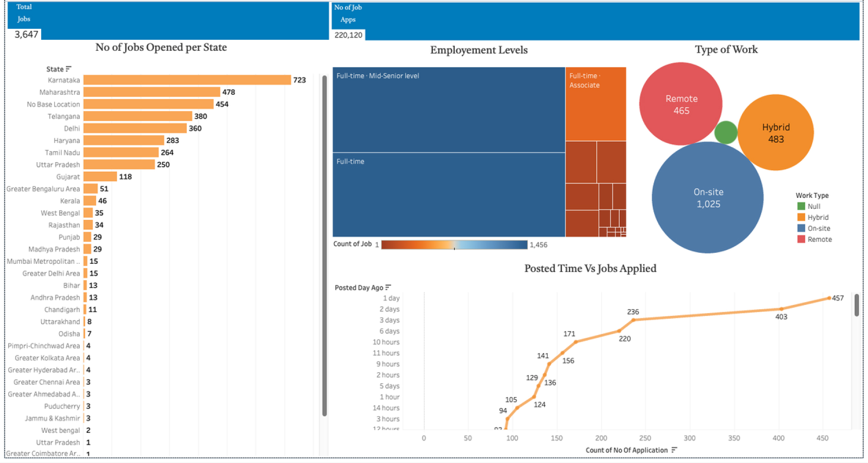The width and height of the screenshot is (868, 463).
Task: Select the red Remote 465 bubble
Action: [x=681, y=104]
